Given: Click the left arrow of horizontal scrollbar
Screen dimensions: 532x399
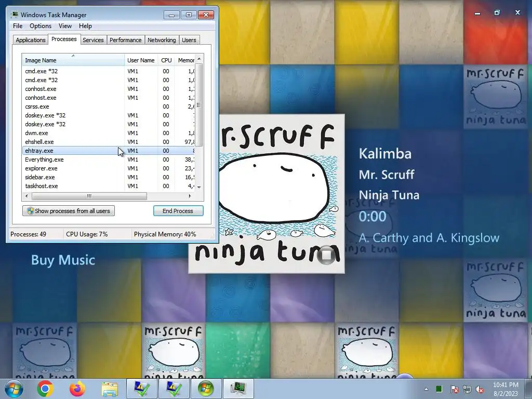Looking at the screenshot, I should tap(26, 196).
